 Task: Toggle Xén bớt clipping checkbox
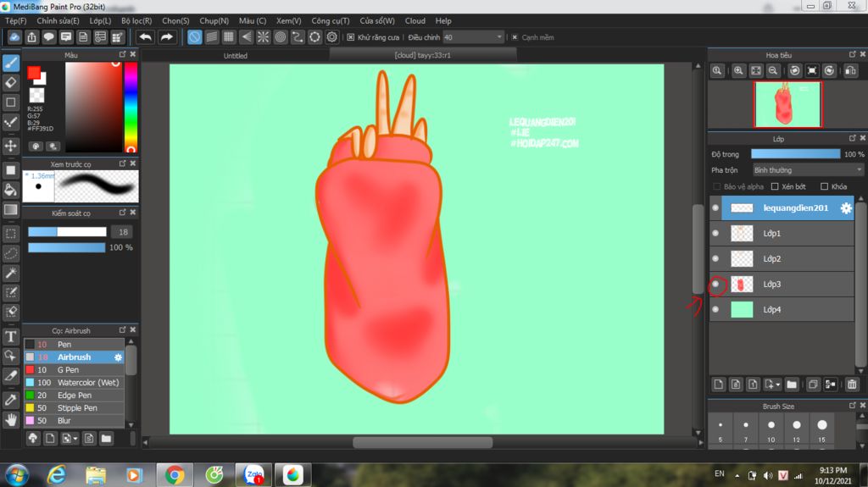[x=775, y=186]
